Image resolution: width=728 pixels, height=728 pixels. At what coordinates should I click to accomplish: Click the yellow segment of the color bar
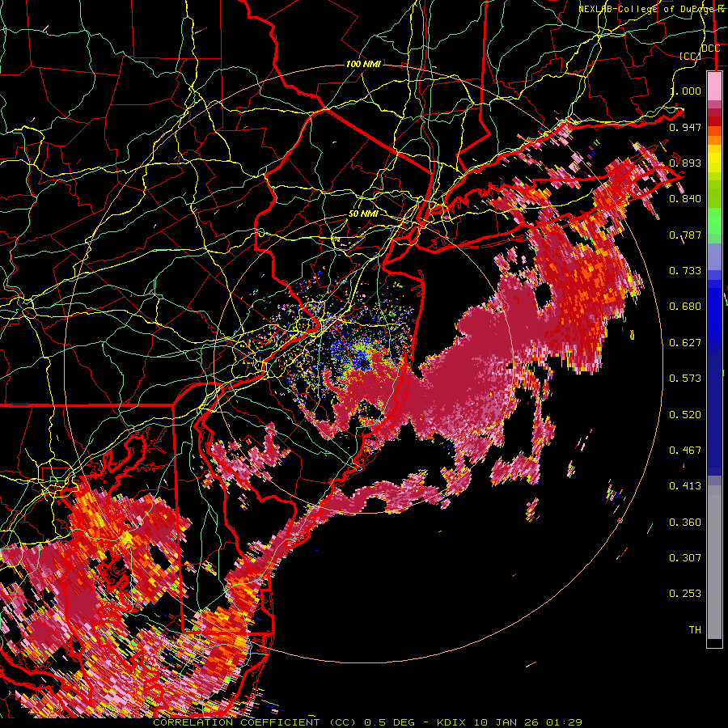714,159
